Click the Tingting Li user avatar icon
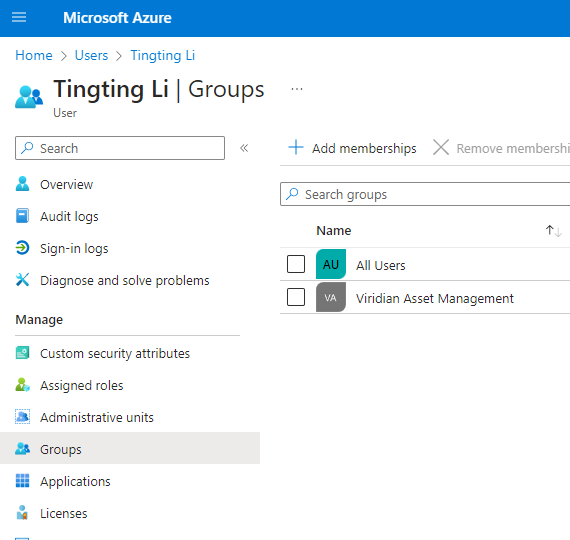 click(29, 97)
